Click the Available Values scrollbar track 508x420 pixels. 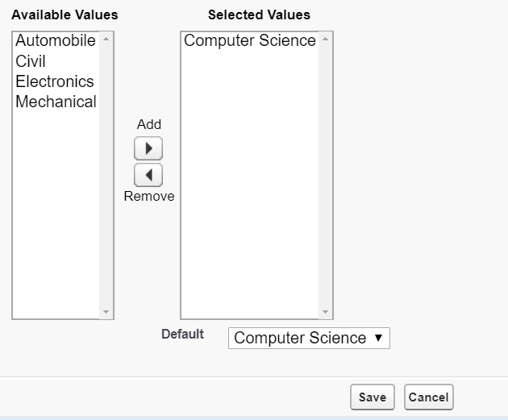tap(106, 177)
